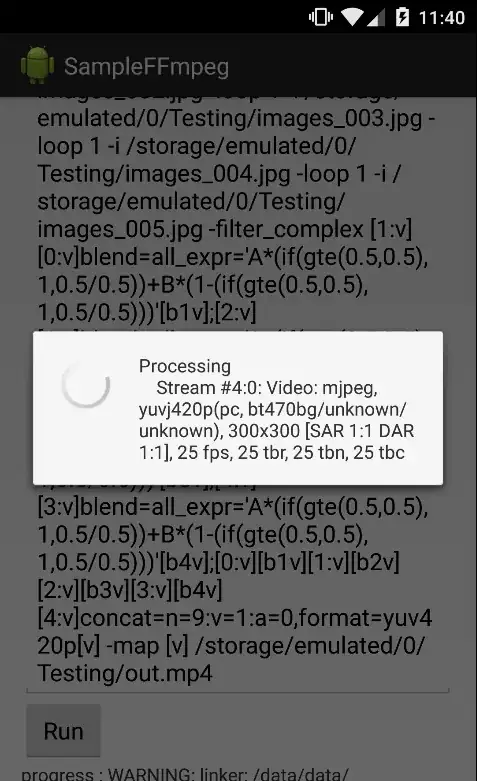Image resolution: width=477 pixels, height=781 pixels.
Task: Tap the spinning progress indicator
Action: [x=86, y=384]
